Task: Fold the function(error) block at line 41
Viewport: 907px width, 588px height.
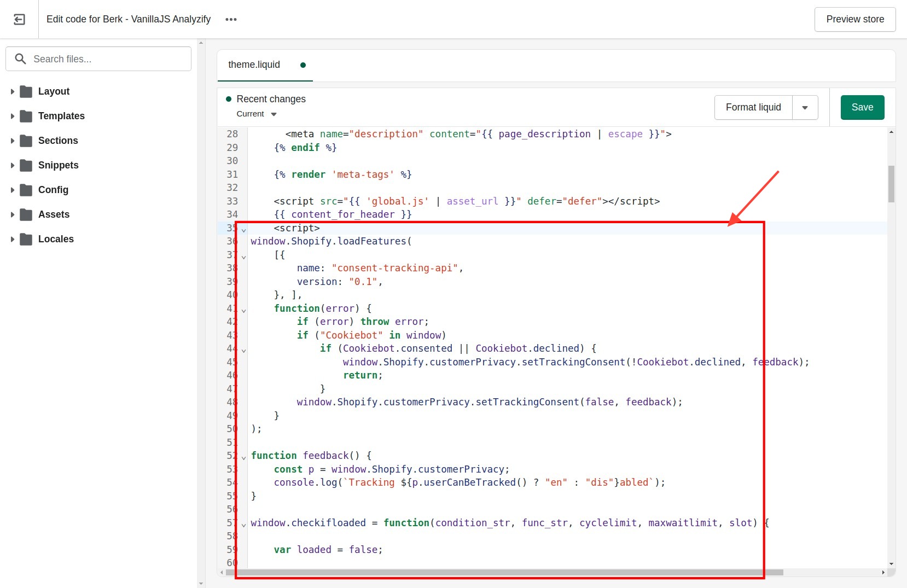Action: pyautogui.click(x=244, y=310)
